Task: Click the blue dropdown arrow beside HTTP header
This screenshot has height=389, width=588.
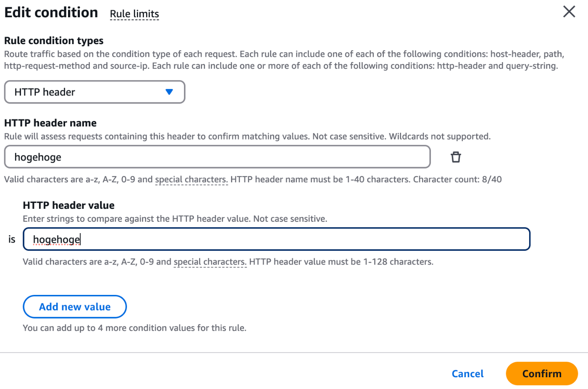Action: coord(169,92)
